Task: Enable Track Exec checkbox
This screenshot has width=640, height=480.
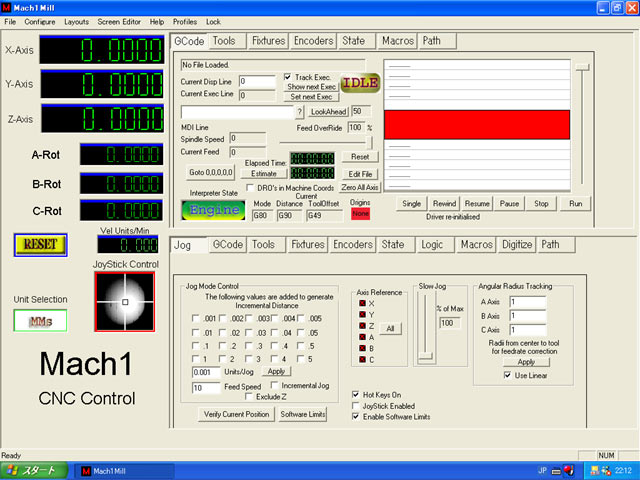Action: [287, 77]
